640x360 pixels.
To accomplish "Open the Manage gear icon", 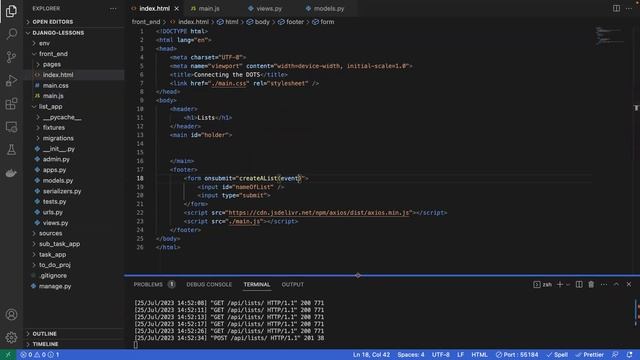I will (x=11, y=337).
